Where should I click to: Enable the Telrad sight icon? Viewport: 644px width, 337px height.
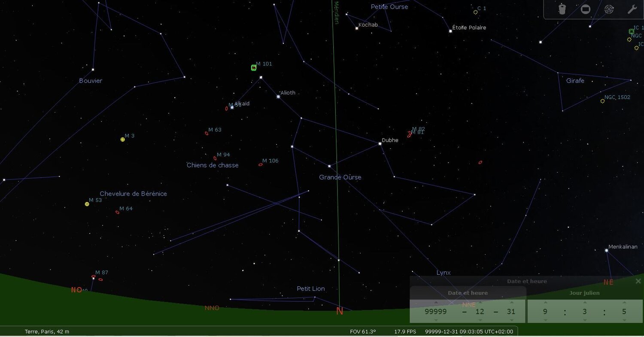click(609, 9)
